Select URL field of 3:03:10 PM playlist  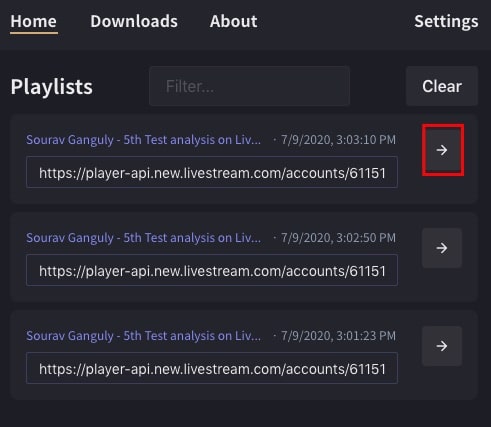(x=212, y=172)
